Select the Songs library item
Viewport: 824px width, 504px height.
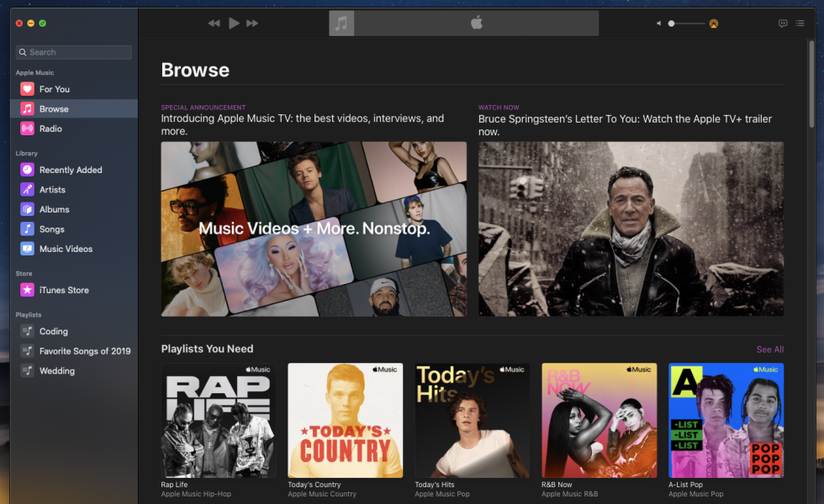(x=49, y=228)
